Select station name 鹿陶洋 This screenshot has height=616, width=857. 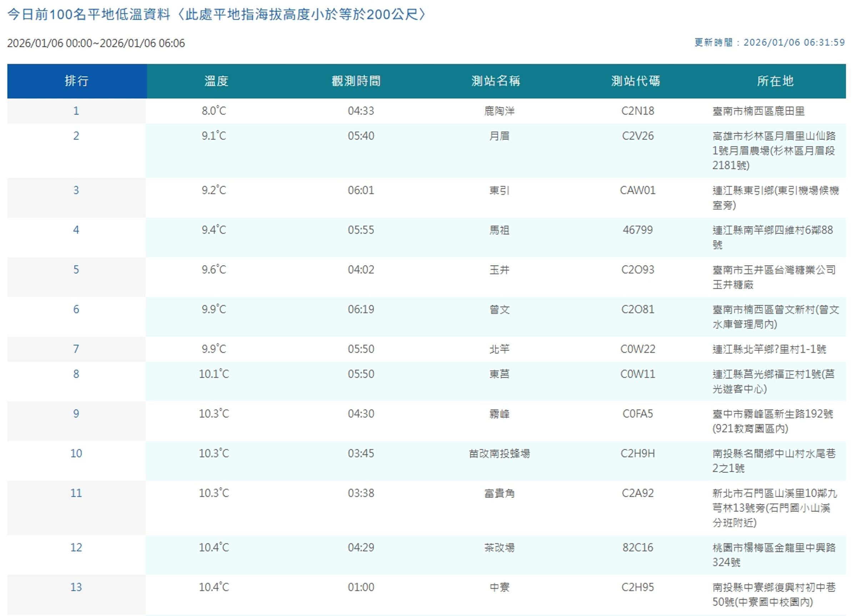tap(499, 111)
